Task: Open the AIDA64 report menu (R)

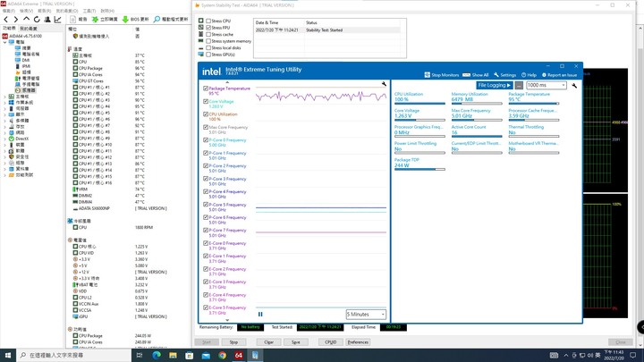Action: [45, 11]
